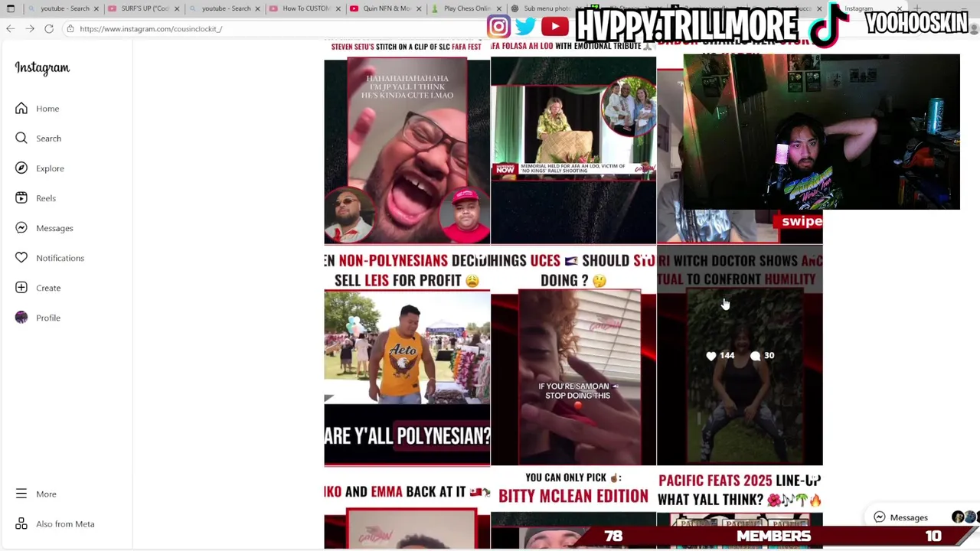Click the Also from Meta grid icon
980x551 pixels.
coord(21,524)
